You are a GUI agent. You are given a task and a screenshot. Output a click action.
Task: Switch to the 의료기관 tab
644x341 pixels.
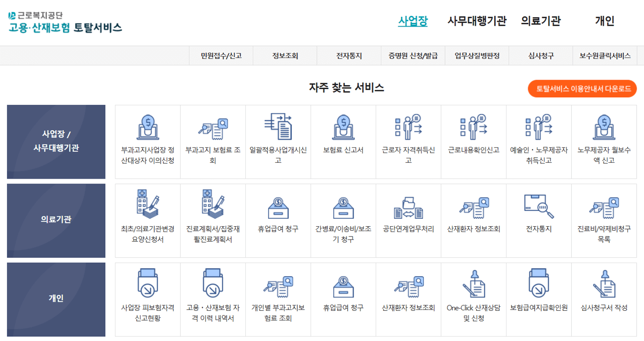pos(540,21)
